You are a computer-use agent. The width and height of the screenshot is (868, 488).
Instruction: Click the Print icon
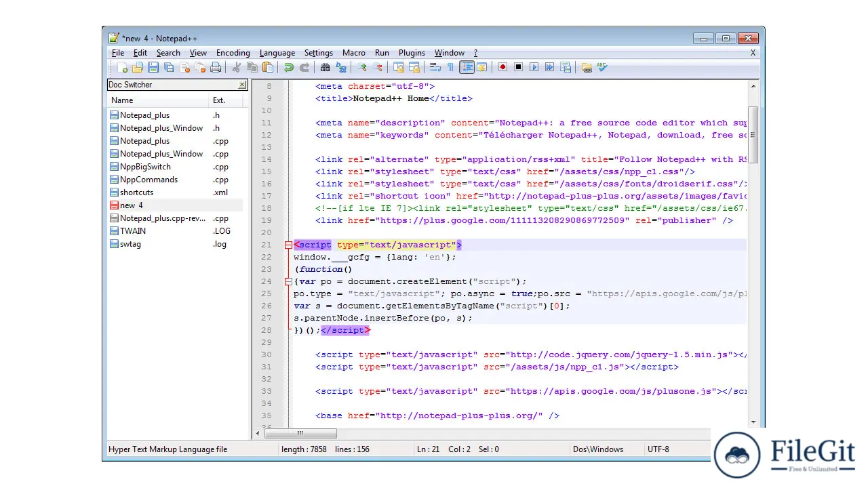[216, 67]
